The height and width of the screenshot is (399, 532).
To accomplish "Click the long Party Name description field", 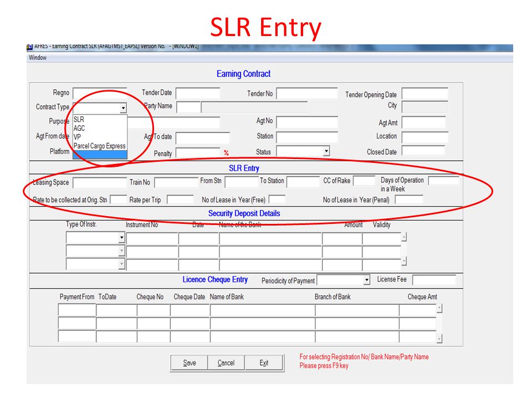I will [x=254, y=107].
